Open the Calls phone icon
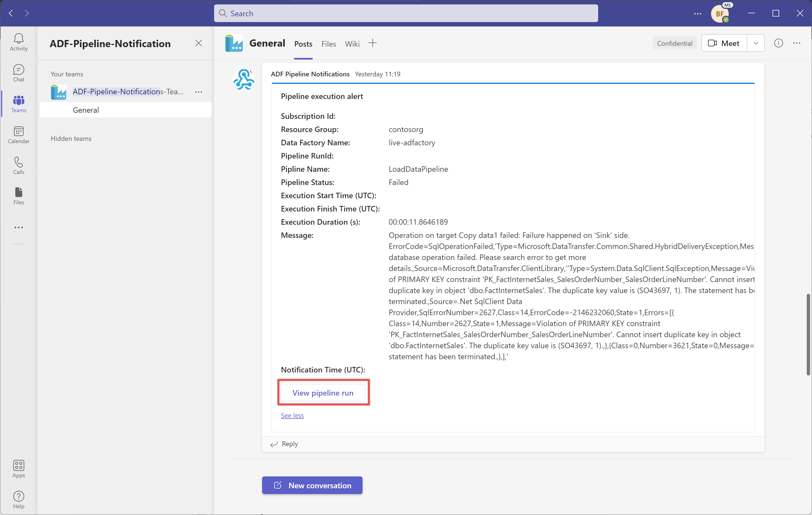Viewport: 812px width, 515px height. click(x=18, y=165)
